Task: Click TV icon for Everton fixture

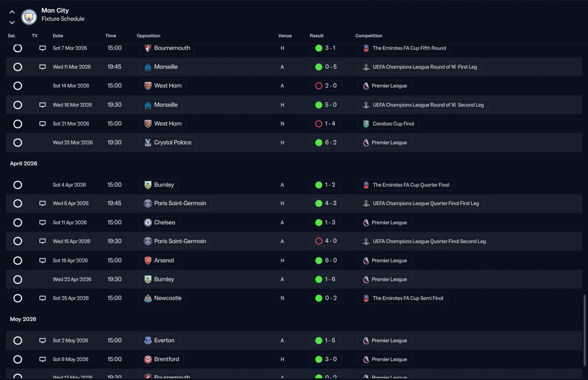Action: [42, 341]
